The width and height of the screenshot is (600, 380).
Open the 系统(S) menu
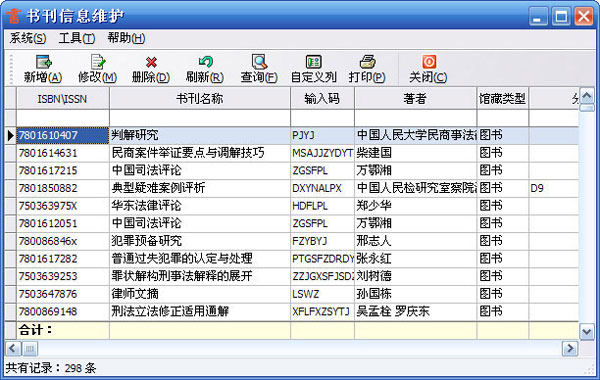[x=28, y=38]
